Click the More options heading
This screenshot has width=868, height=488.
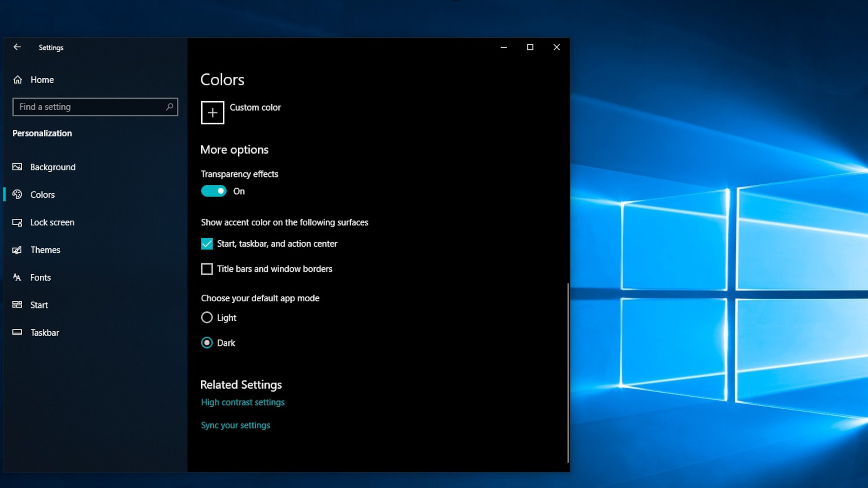[234, 150]
